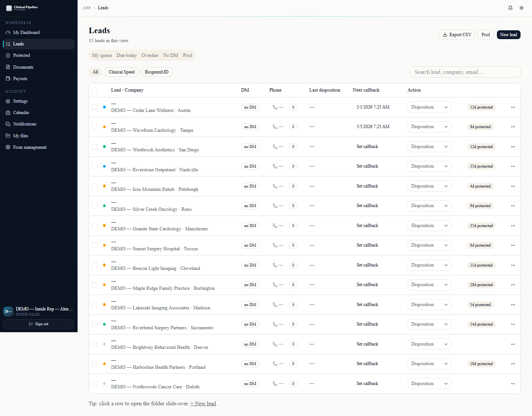Check the Silver Creek Oncology row checkbox
Screen dimensions: 532x416
click(95, 206)
